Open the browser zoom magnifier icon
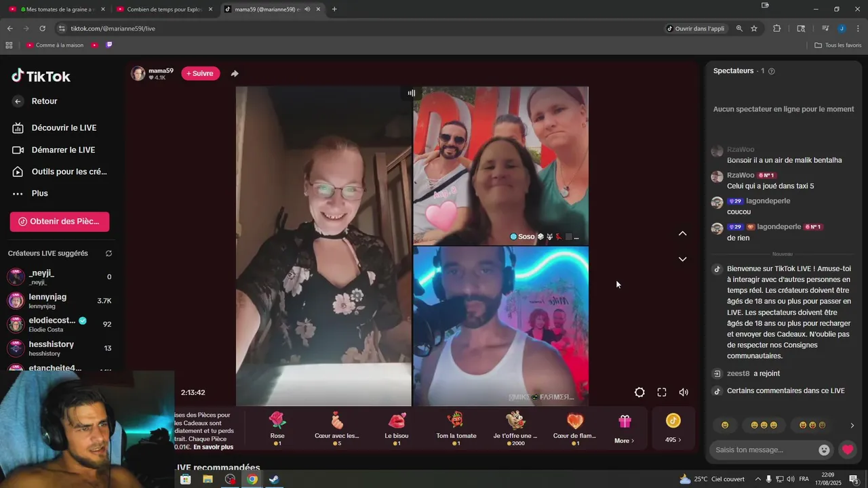This screenshot has width=868, height=488. (x=739, y=28)
